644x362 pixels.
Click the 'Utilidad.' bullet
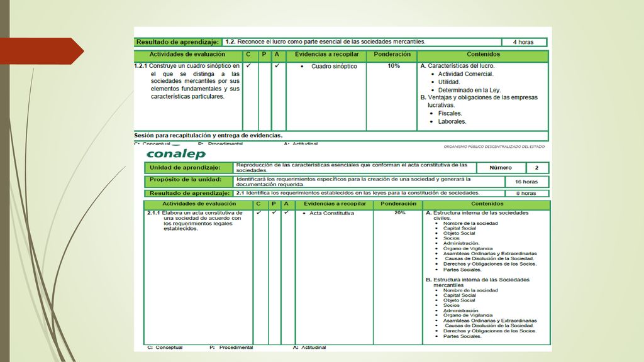[x=449, y=82]
